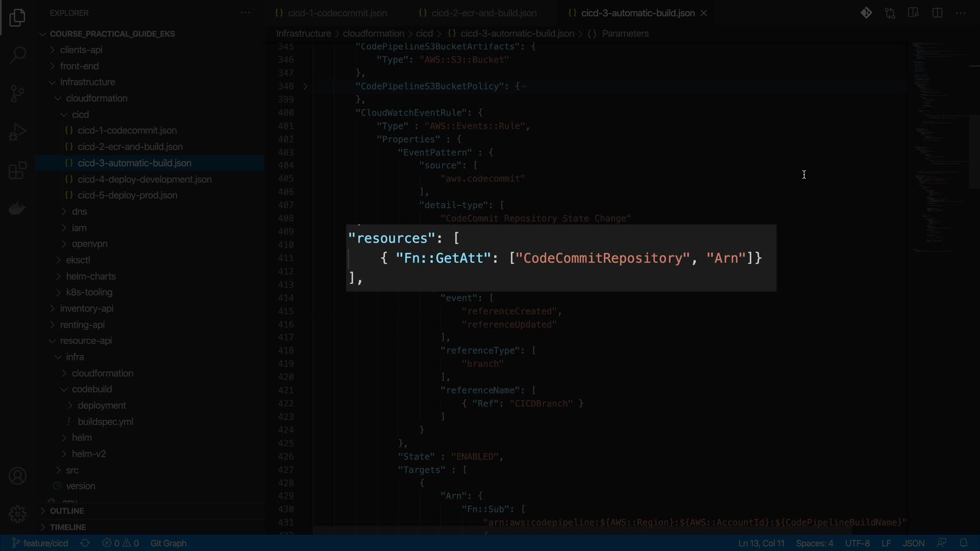Switch to cicd-2-ecr-and-build.json tab
This screenshot has height=551, width=980.
coord(483,13)
